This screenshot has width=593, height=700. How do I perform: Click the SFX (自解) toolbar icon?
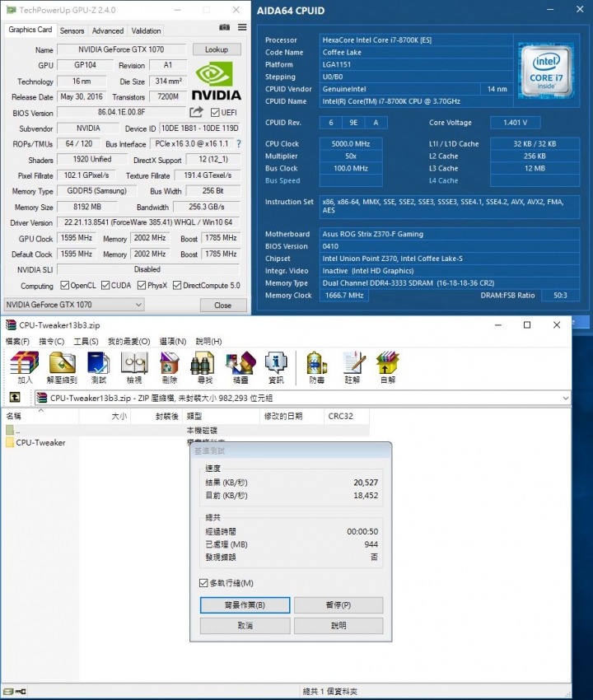(388, 367)
